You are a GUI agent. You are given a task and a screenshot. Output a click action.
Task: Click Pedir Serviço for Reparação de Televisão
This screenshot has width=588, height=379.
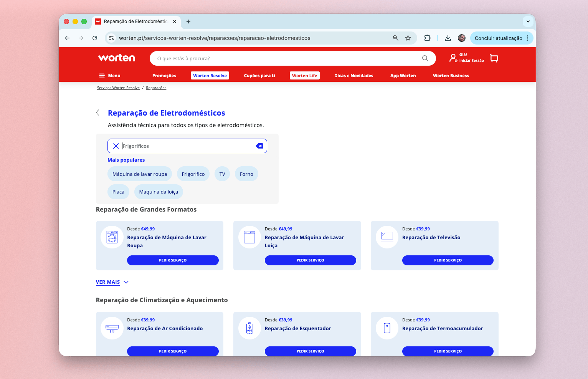pyautogui.click(x=448, y=260)
